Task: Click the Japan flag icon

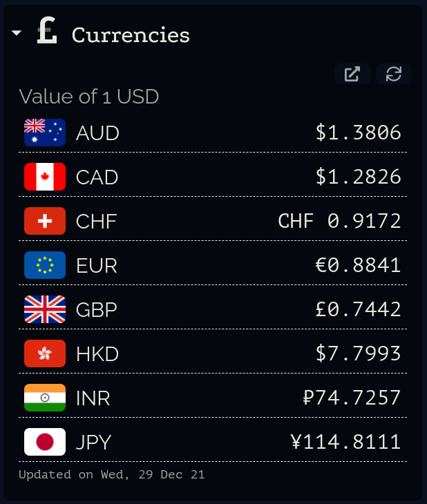Action: pos(45,442)
